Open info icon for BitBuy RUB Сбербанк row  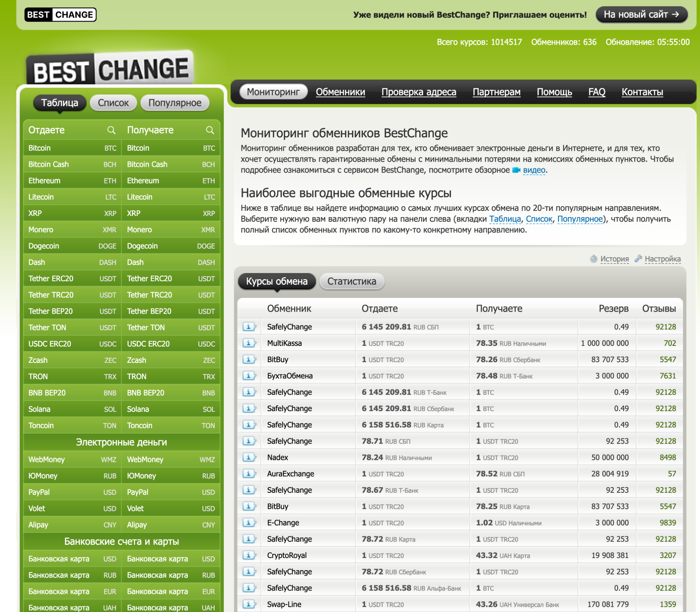coord(249,359)
